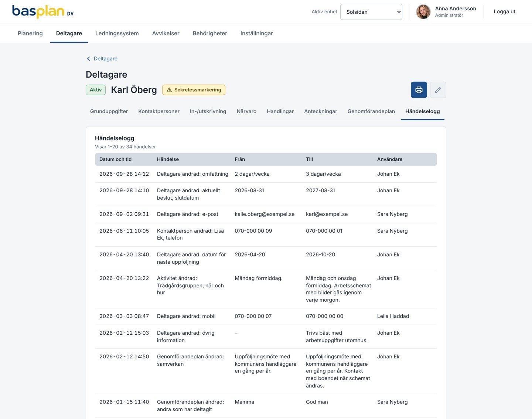This screenshot has height=419, width=532.
Task: Open the Aktiv enhet dropdown showing Solsidan
Action: 371,12
